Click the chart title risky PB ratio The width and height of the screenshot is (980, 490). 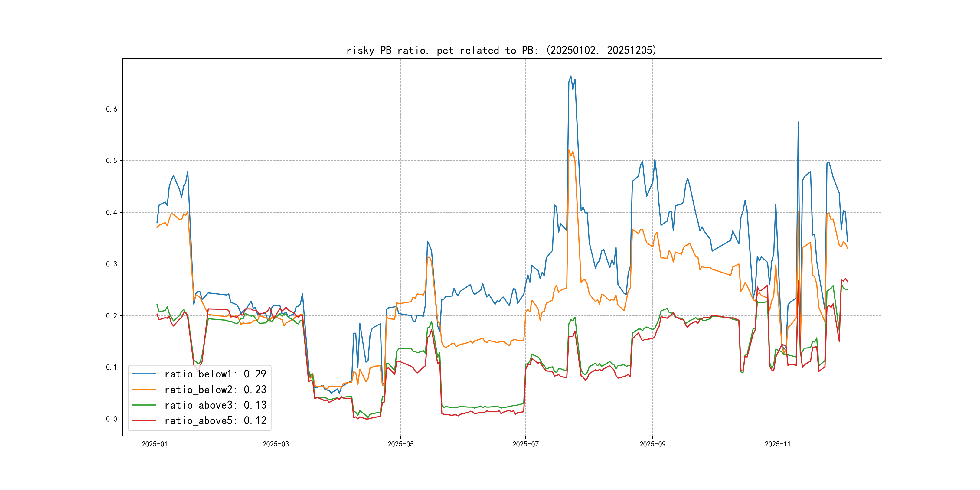click(x=501, y=50)
